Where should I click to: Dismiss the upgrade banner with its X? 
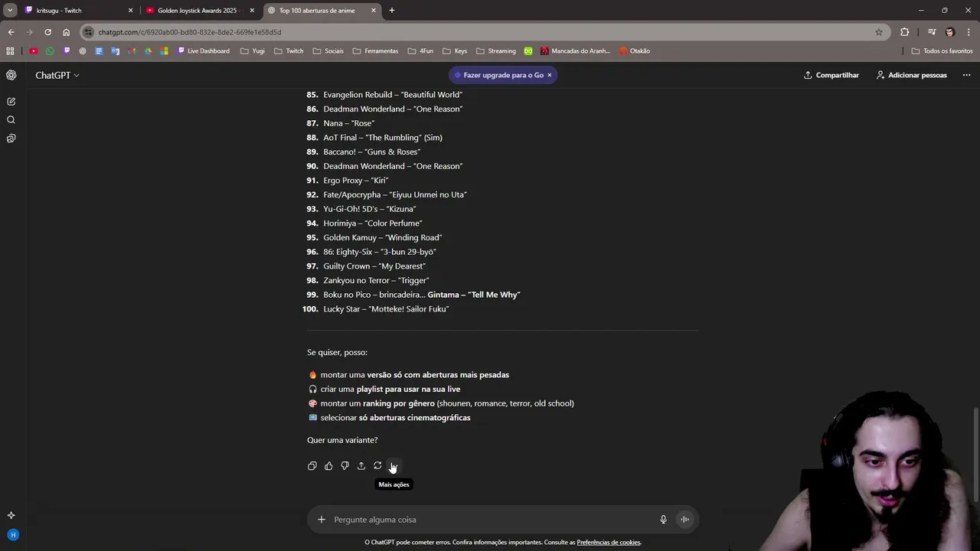tap(549, 75)
